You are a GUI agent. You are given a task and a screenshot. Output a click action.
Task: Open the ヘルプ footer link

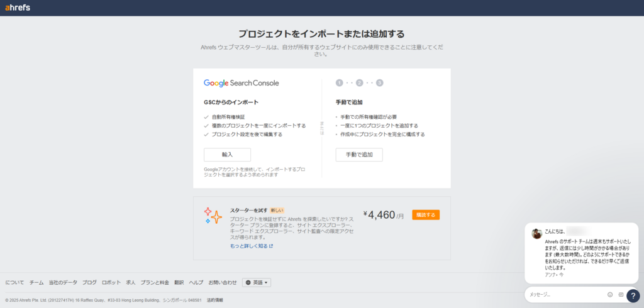196,282
